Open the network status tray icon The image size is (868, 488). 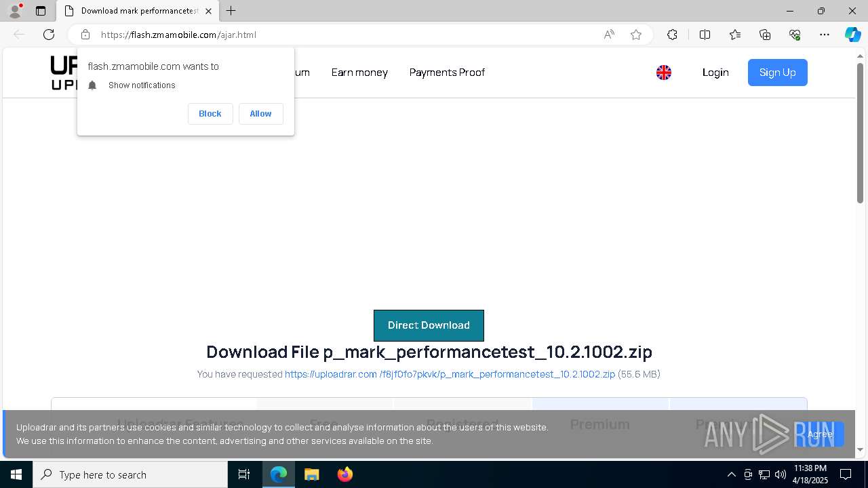pyautogui.click(x=764, y=474)
